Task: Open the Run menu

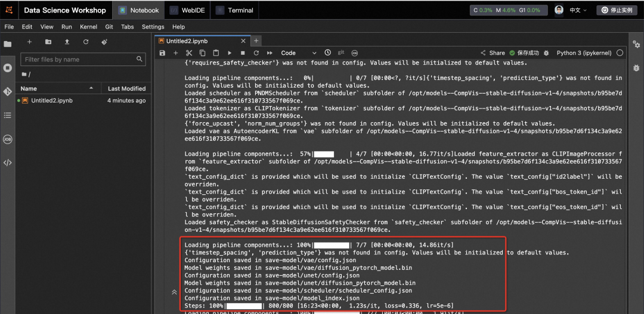Action: pyautogui.click(x=67, y=27)
